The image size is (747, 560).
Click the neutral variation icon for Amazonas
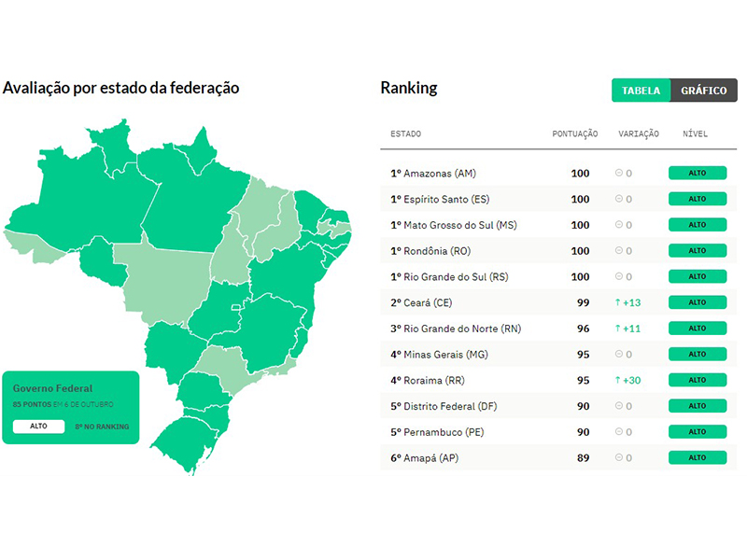pyautogui.click(x=618, y=174)
